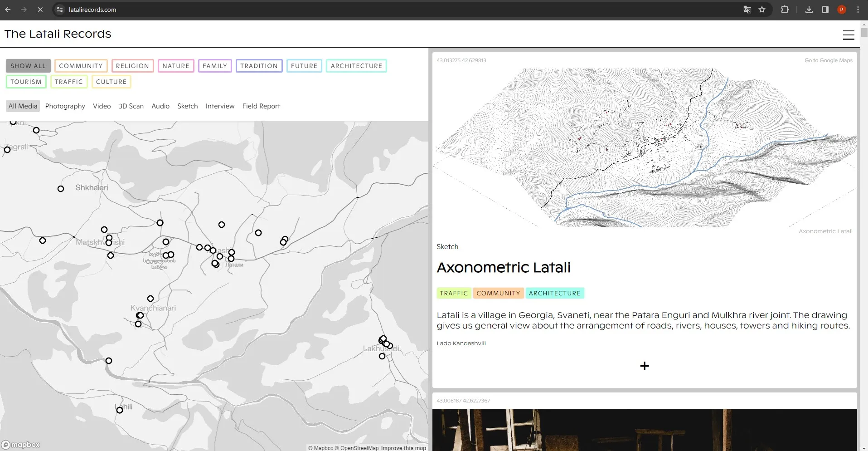This screenshot has width=868, height=451.
Task: Select the map marker near Shkhaleri
Action: point(61,189)
